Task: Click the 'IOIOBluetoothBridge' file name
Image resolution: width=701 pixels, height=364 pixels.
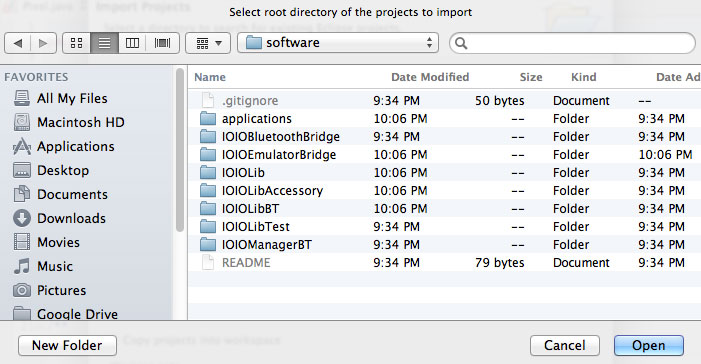Action: (281, 137)
